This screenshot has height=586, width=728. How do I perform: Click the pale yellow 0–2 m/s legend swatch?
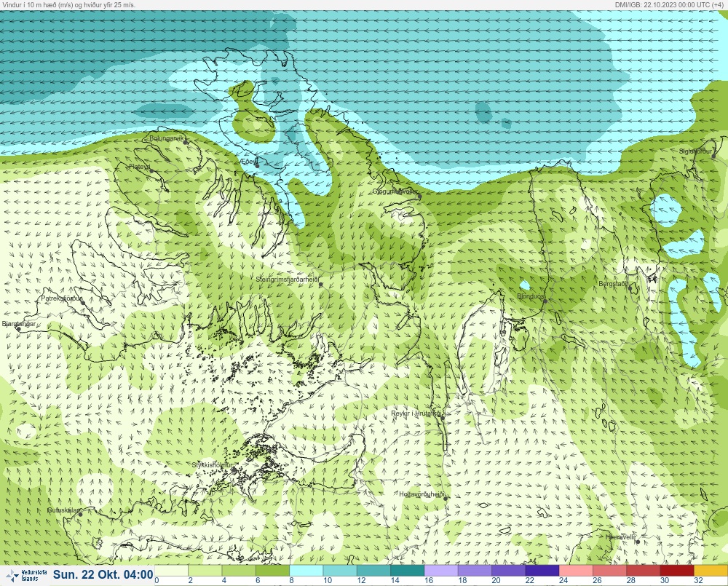click(171, 571)
